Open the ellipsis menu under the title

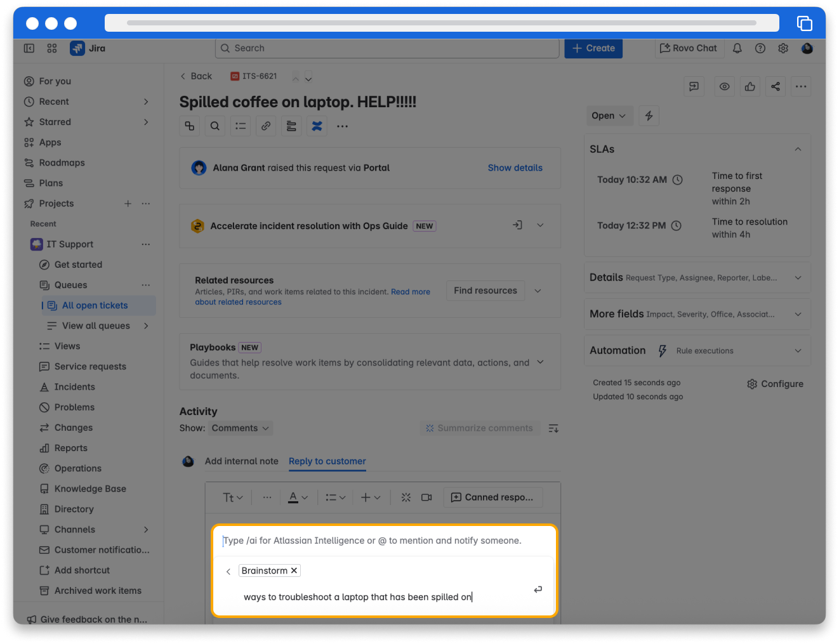pyautogui.click(x=342, y=126)
